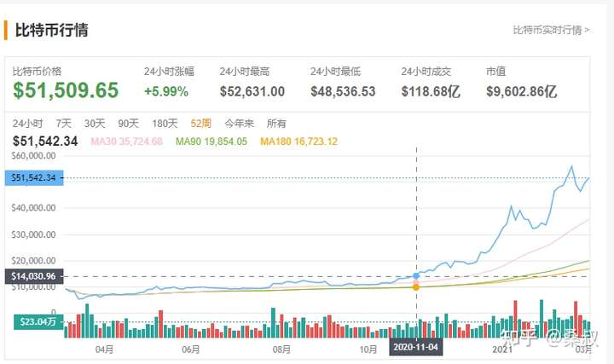The height and width of the screenshot is (364, 614).
Task: Click the $40,000.00 y-axis label
Action: [33, 208]
